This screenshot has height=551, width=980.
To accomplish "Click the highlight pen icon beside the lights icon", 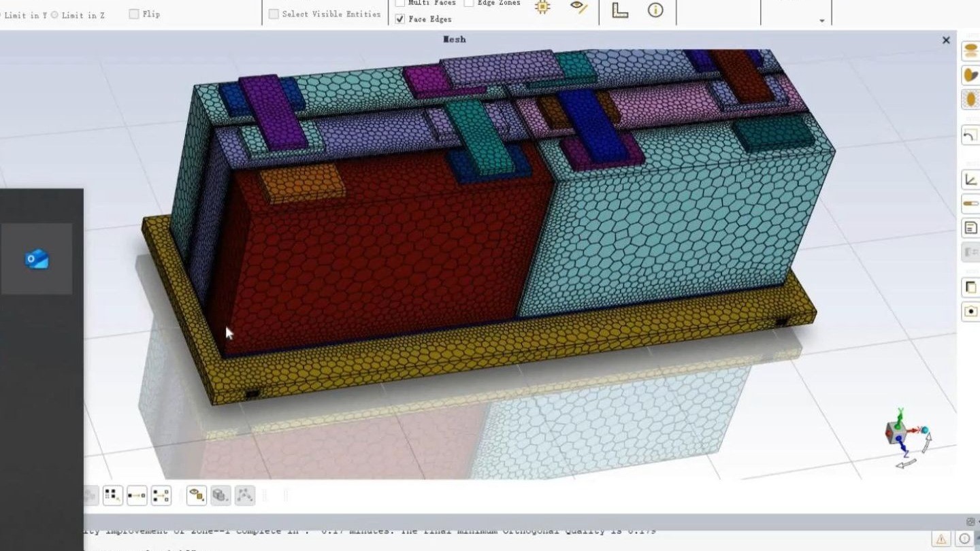I will pos(579,7).
